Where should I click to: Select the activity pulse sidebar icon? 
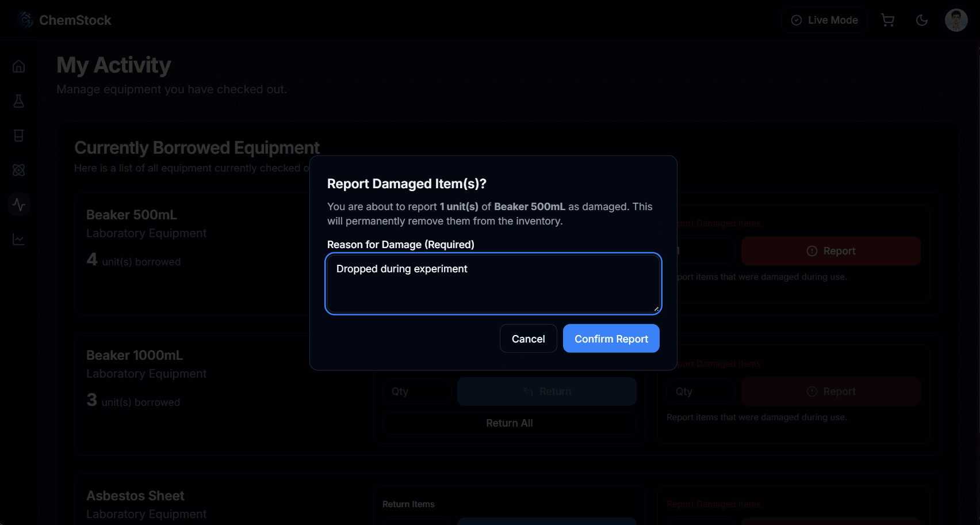(x=19, y=204)
